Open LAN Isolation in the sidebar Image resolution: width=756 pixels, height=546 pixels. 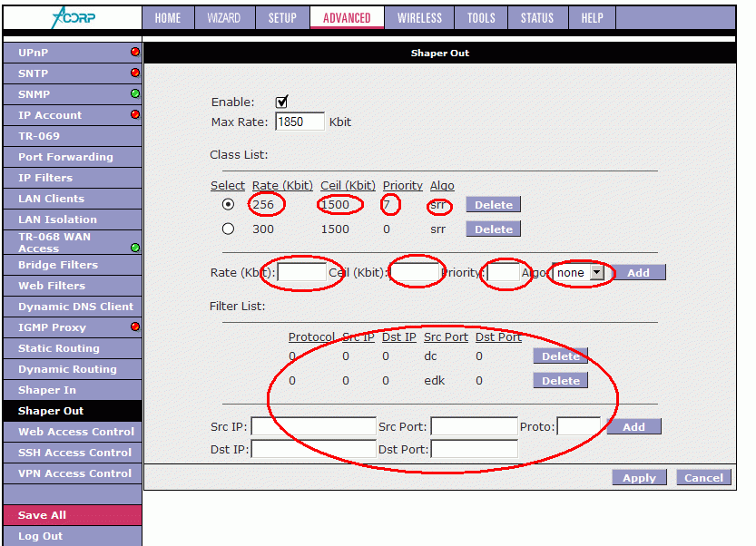73,219
